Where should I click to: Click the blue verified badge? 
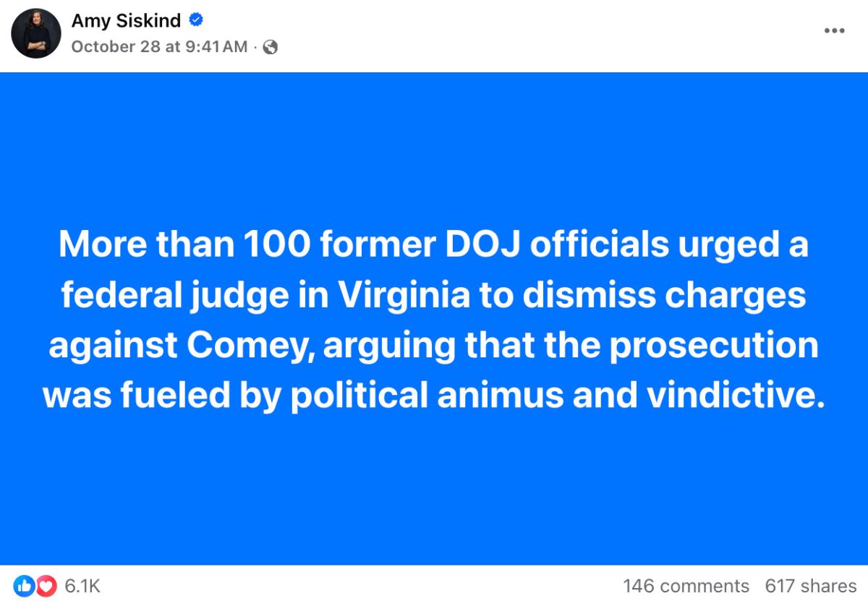[x=195, y=20]
